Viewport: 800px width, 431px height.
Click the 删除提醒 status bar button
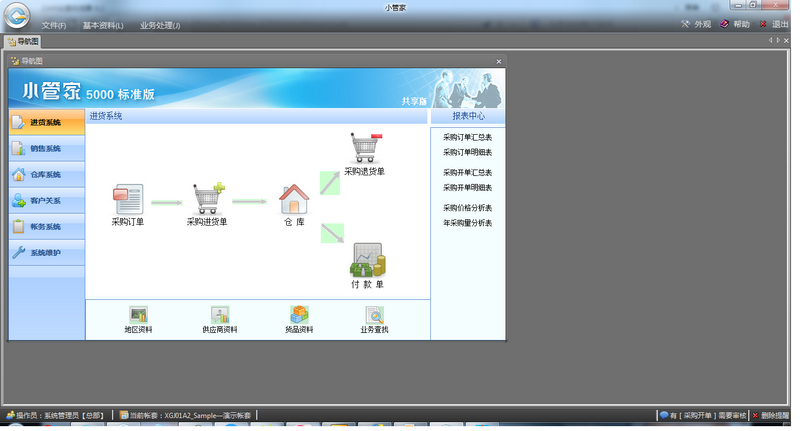(771, 416)
